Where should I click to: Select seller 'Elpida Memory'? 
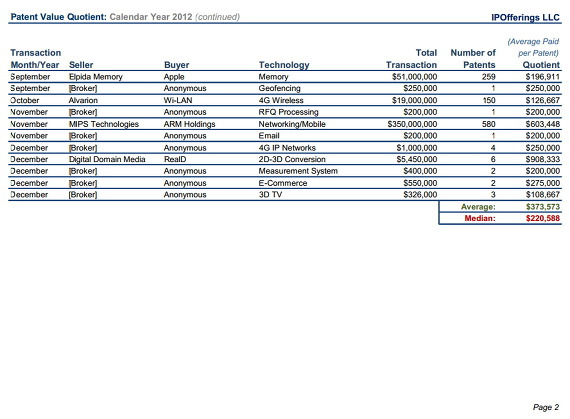pos(96,77)
